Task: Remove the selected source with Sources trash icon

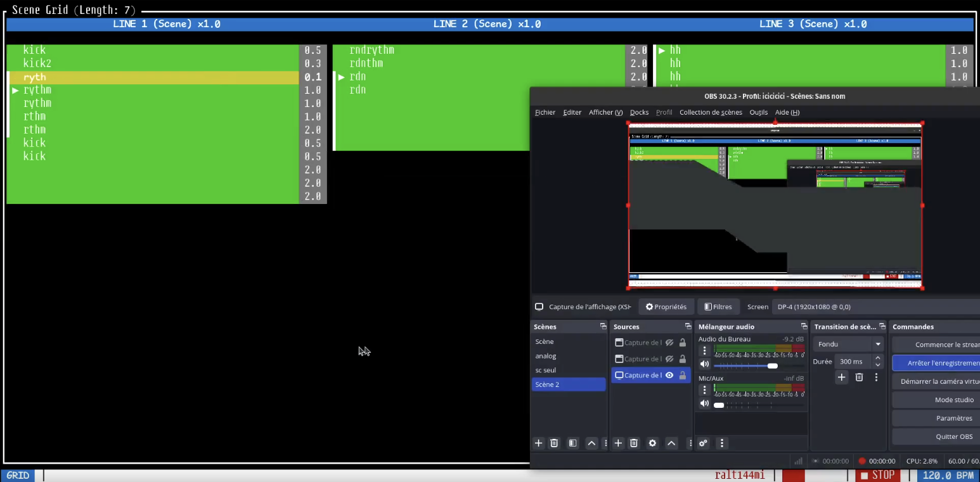Action: [634, 443]
